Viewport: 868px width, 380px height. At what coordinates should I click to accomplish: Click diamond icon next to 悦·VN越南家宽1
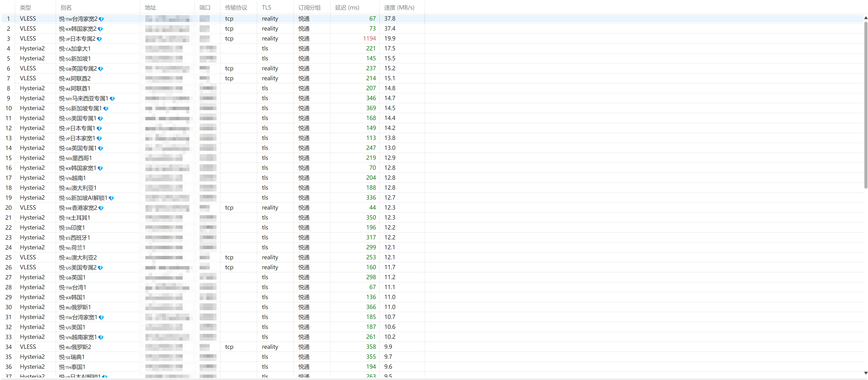click(101, 337)
